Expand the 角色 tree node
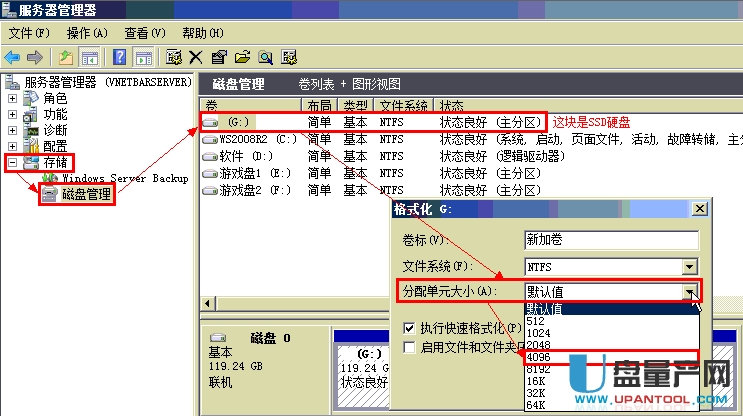743x416 pixels. pyautogui.click(x=13, y=99)
